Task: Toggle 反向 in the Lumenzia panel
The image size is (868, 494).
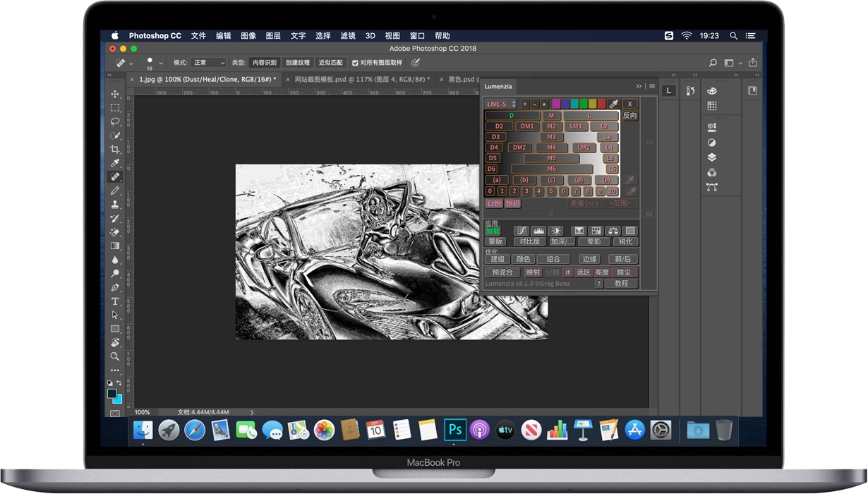Action: coord(629,115)
